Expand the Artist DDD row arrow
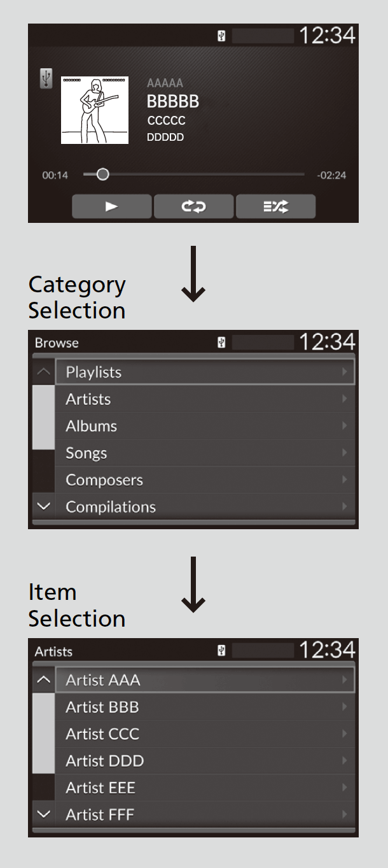This screenshot has height=868, width=388. coord(345,760)
